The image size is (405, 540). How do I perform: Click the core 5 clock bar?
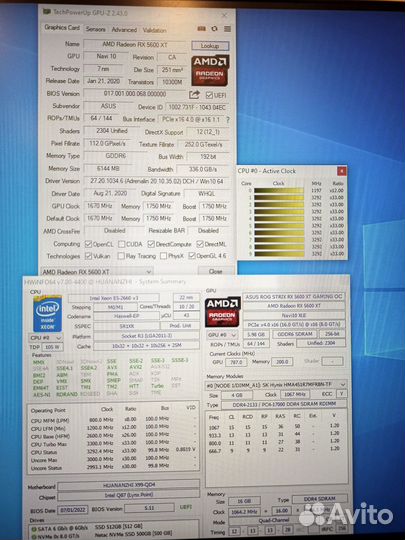[279, 226]
